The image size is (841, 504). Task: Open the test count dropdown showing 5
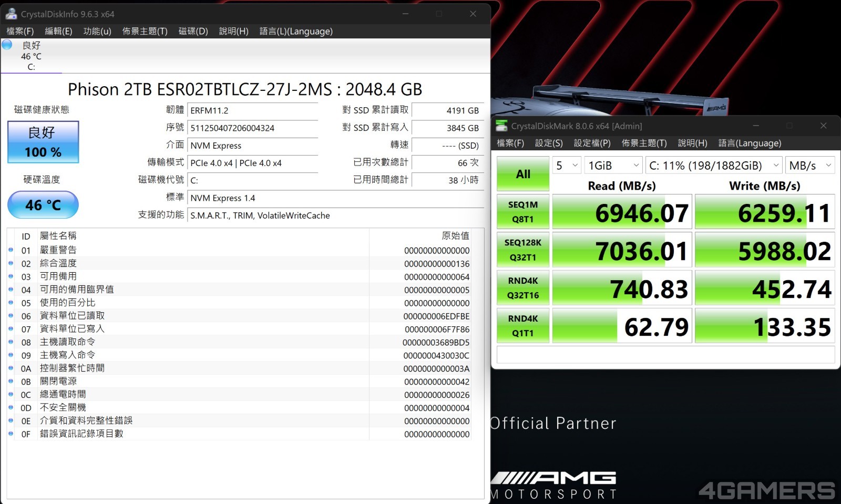(x=567, y=166)
